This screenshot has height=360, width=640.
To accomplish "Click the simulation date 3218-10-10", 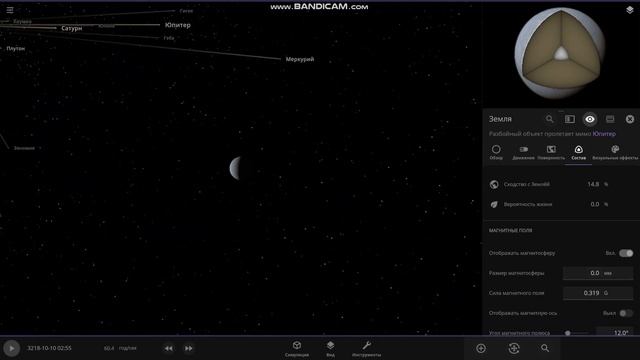I will click(x=49, y=348).
